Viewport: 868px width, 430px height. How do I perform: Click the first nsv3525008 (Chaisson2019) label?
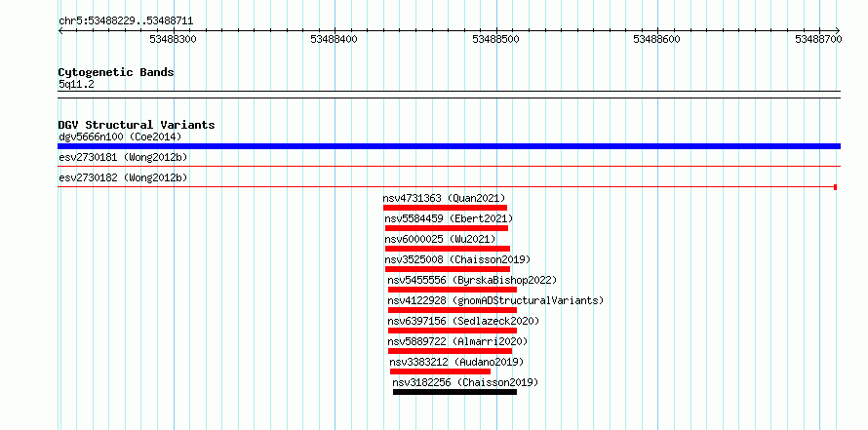pos(457,259)
